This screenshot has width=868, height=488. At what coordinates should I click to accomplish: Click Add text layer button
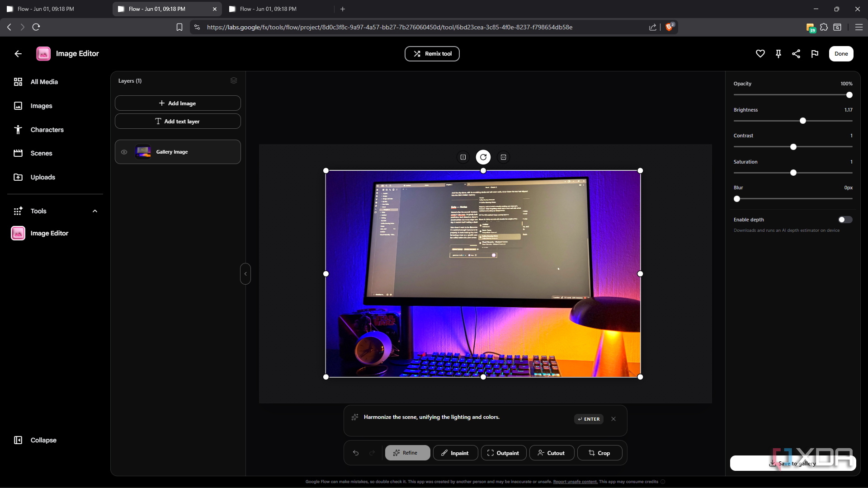click(x=178, y=121)
